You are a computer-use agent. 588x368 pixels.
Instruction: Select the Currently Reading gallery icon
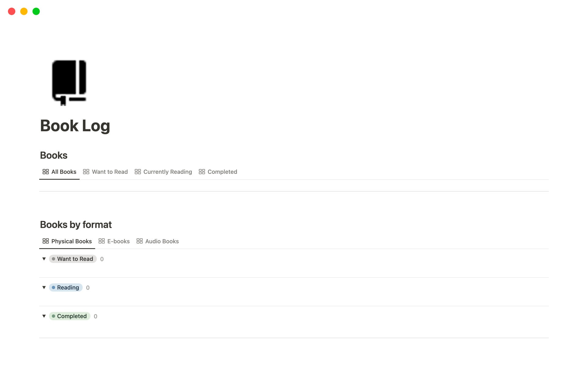[x=138, y=172]
